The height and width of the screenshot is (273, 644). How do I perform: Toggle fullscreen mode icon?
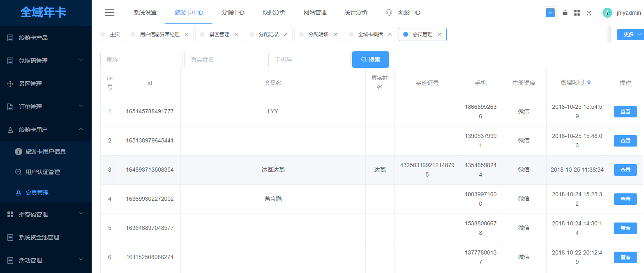point(589,13)
